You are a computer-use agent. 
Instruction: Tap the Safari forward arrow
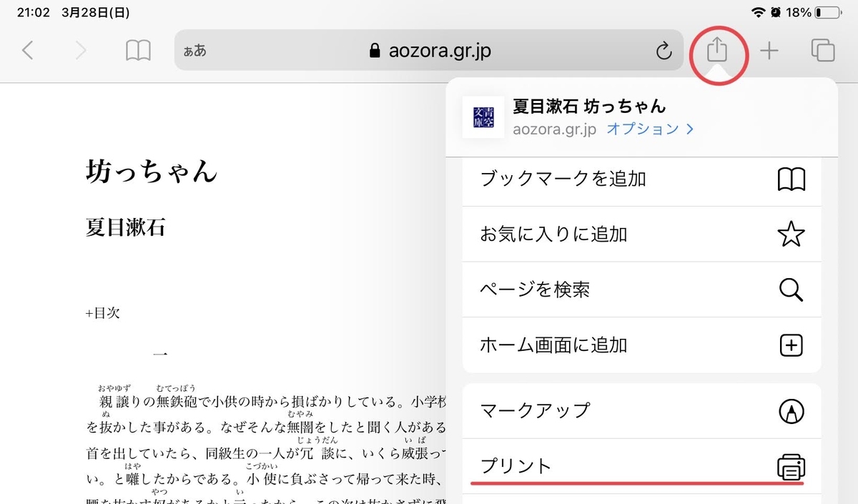pyautogui.click(x=81, y=50)
